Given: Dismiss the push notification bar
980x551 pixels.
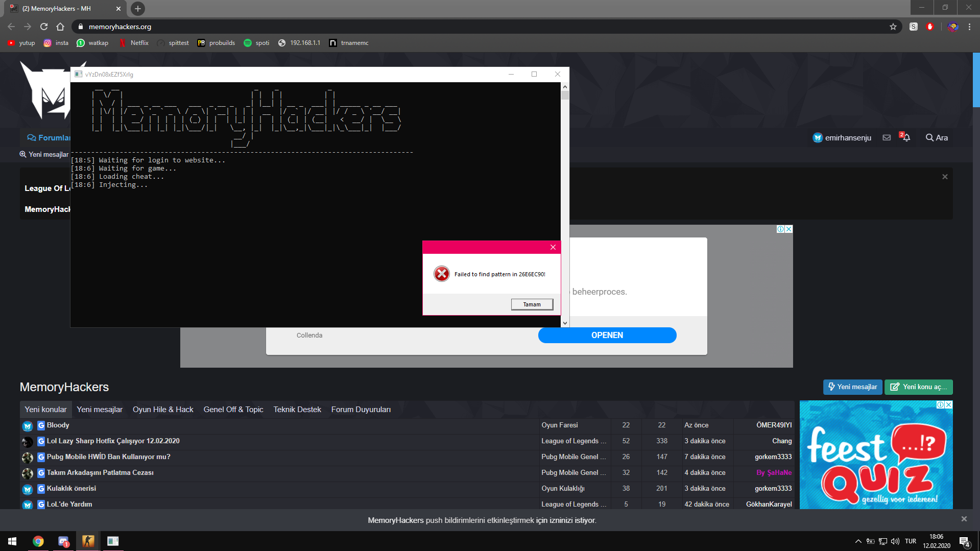Looking at the screenshot, I should [x=964, y=519].
